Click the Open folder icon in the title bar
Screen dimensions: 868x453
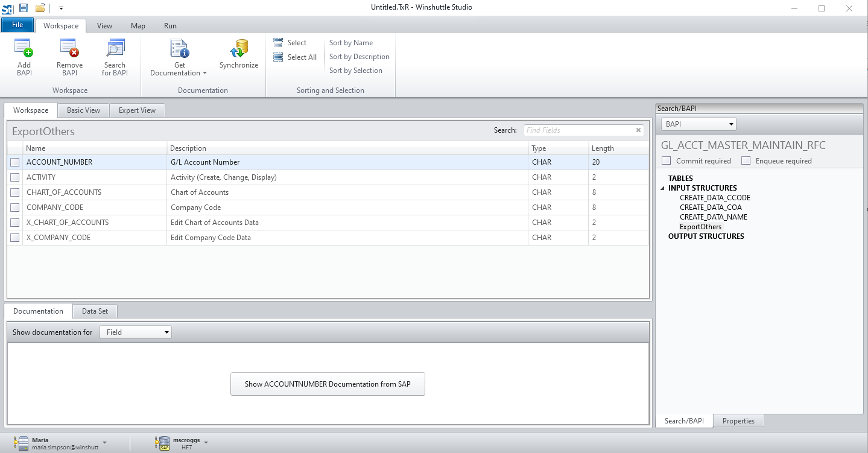point(40,8)
